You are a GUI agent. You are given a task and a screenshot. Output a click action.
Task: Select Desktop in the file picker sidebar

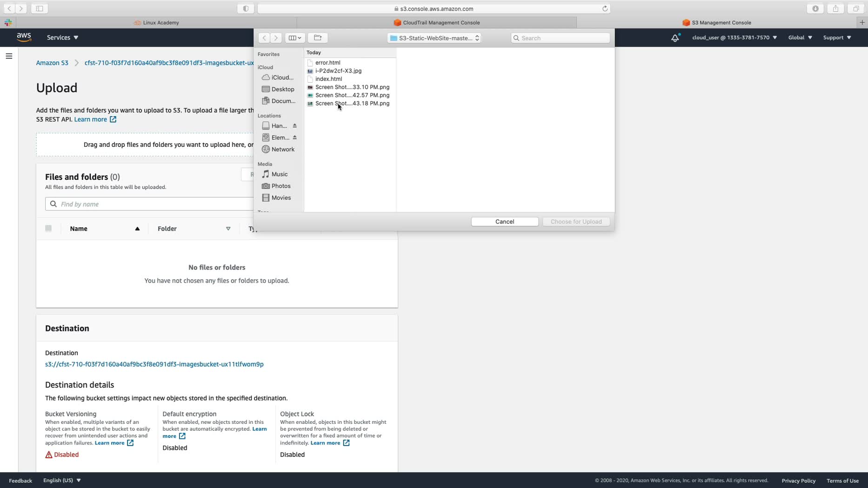point(278,89)
